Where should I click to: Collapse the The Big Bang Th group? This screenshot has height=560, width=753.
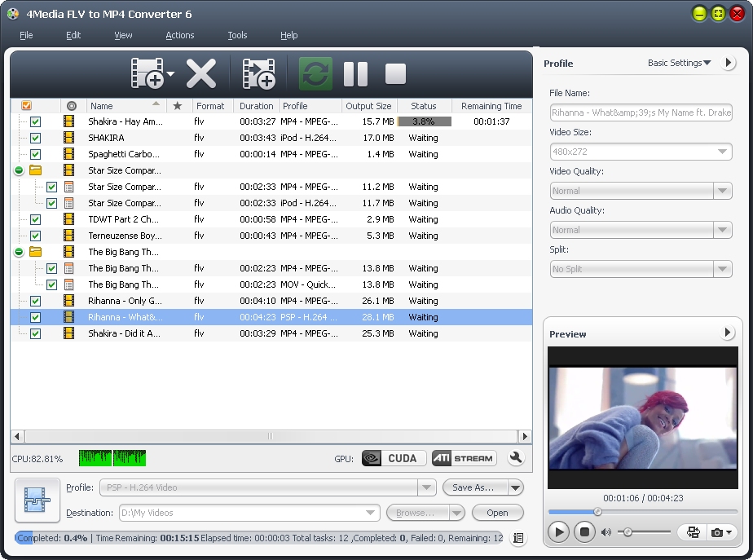click(19, 252)
